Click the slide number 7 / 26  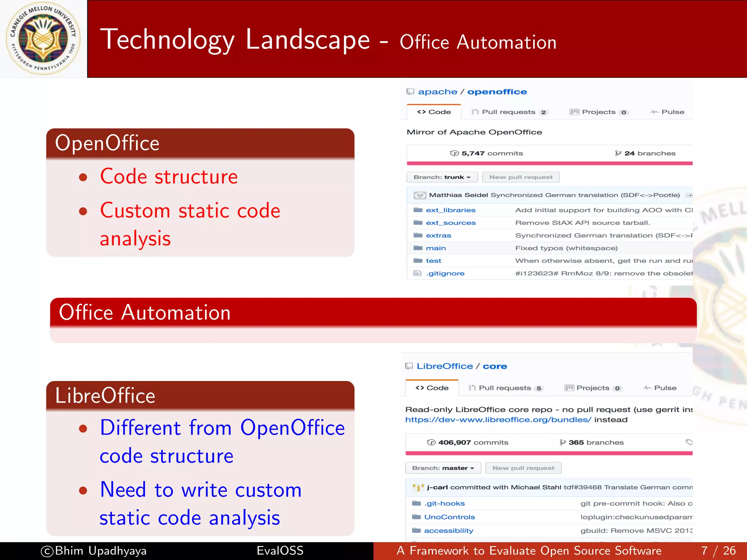click(718, 551)
